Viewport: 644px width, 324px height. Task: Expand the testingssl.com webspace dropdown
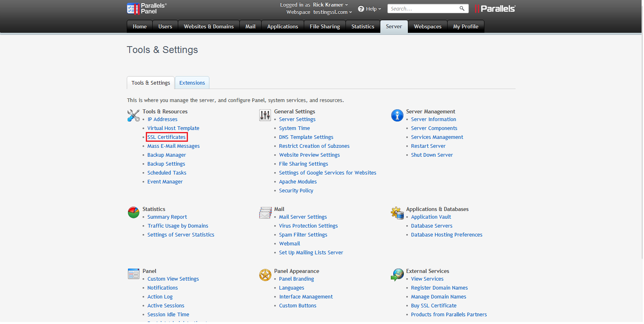[332, 12]
